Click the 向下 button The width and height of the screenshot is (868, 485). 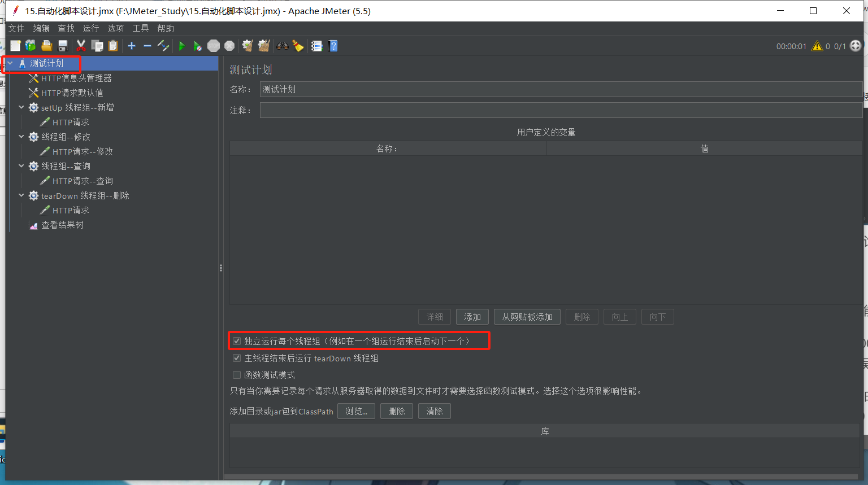tap(658, 317)
